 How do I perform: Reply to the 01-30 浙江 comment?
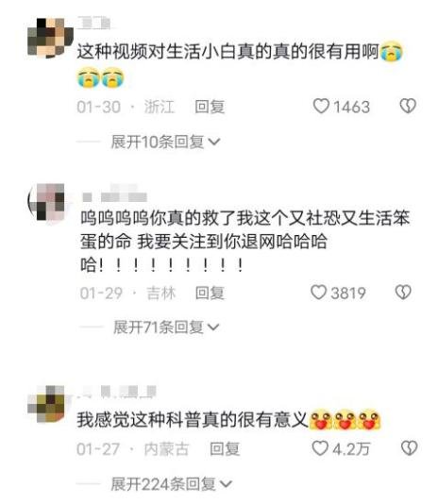click(210, 107)
